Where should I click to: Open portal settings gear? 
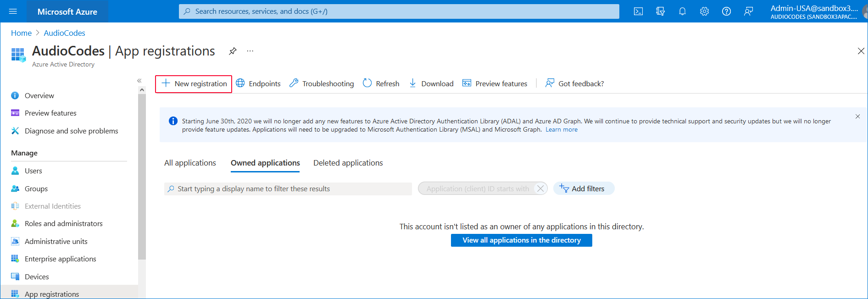(704, 11)
